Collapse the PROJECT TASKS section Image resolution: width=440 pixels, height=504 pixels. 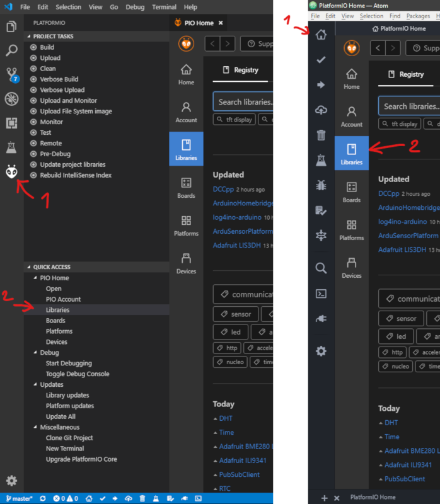pyautogui.click(x=29, y=37)
